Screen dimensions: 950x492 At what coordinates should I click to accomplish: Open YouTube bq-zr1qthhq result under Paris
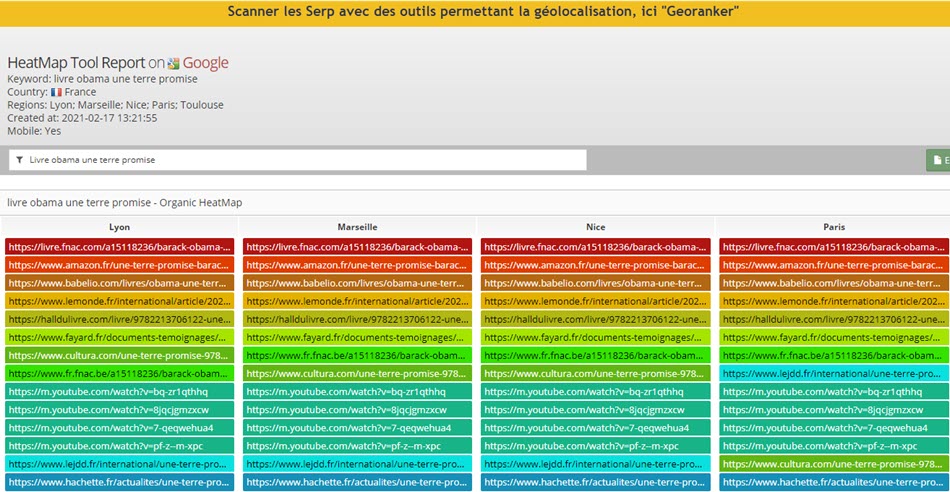click(x=834, y=391)
